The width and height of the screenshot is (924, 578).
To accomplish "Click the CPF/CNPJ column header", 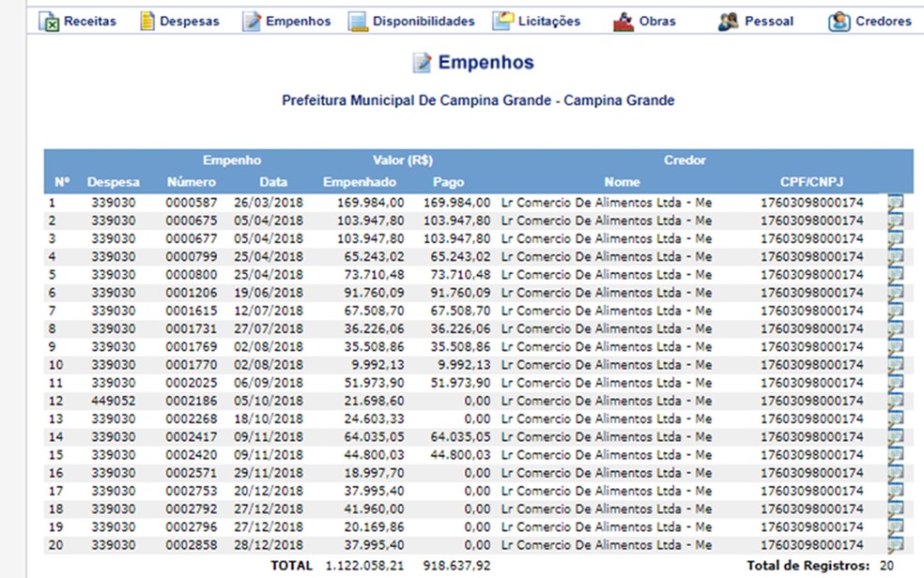I will (x=811, y=182).
